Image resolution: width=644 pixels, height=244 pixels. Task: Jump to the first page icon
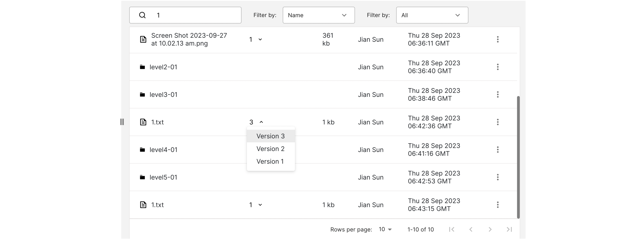point(451,230)
